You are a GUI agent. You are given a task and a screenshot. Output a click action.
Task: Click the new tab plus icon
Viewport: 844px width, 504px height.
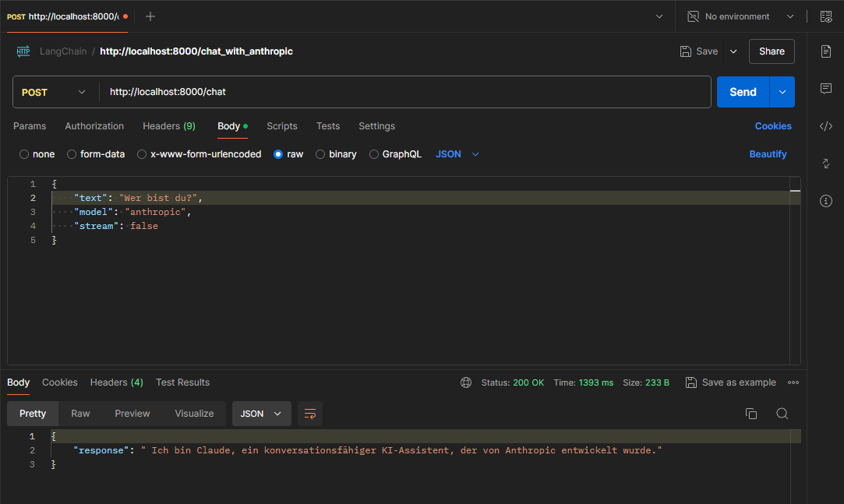(x=150, y=16)
